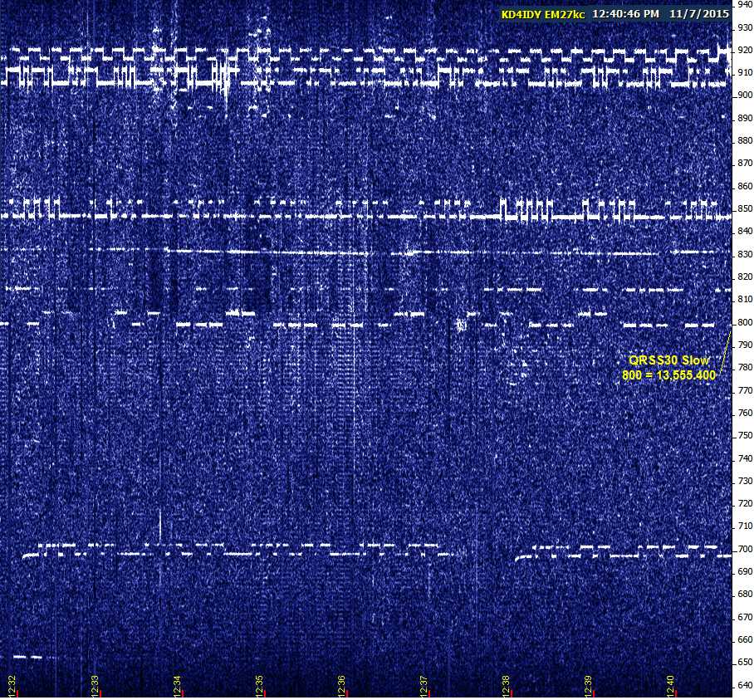Select the 12:40 time marker
This screenshot has height=700, width=754.
[670, 685]
